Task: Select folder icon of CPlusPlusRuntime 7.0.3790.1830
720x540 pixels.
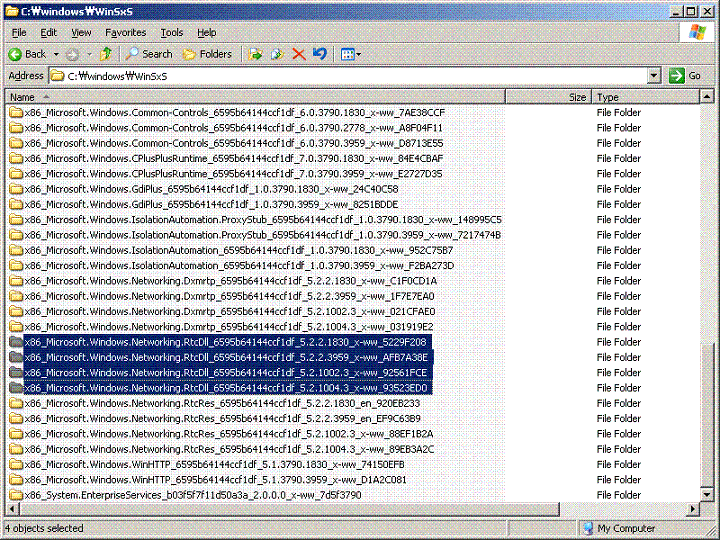Action: tap(16, 158)
